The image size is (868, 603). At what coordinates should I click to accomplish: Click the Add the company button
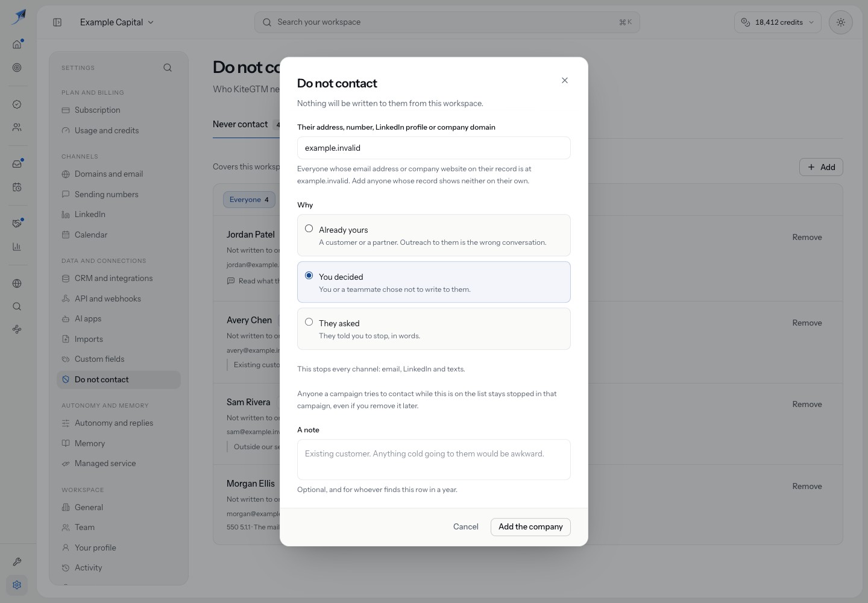pos(530,527)
